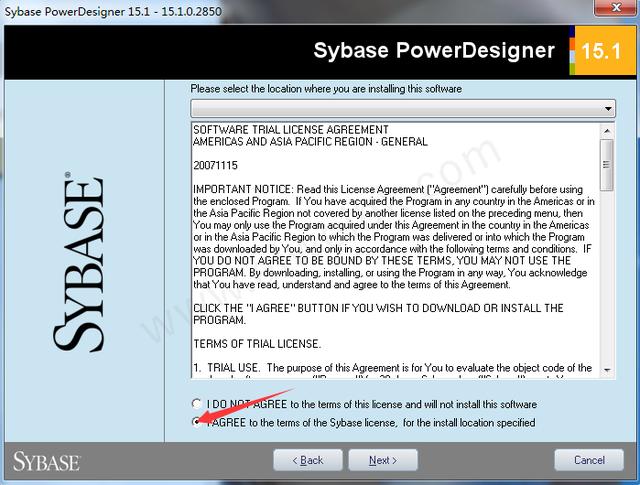Screen dimensions: 640x485
Task: Click the AMERICAS AND ASIA PACIFIC REGION line
Action: [310, 142]
